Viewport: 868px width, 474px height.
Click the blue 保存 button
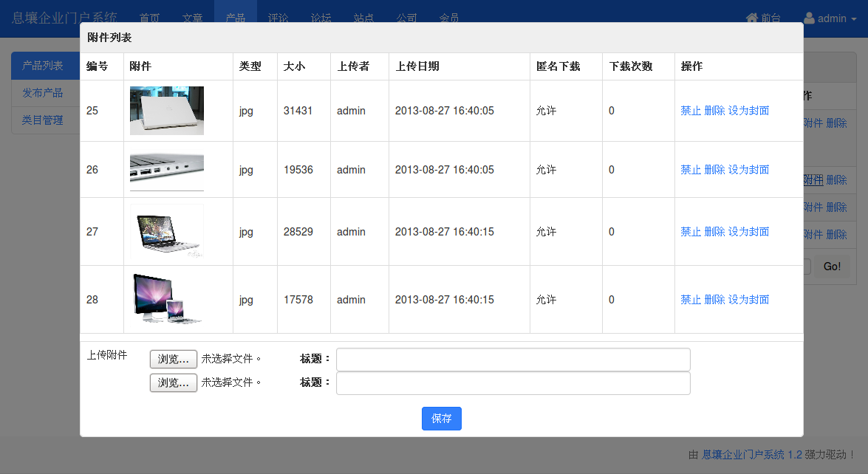pos(441,419)
